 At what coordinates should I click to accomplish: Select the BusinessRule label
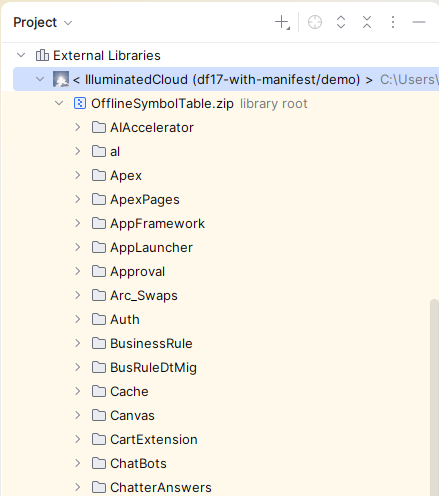tap(151, 344)
